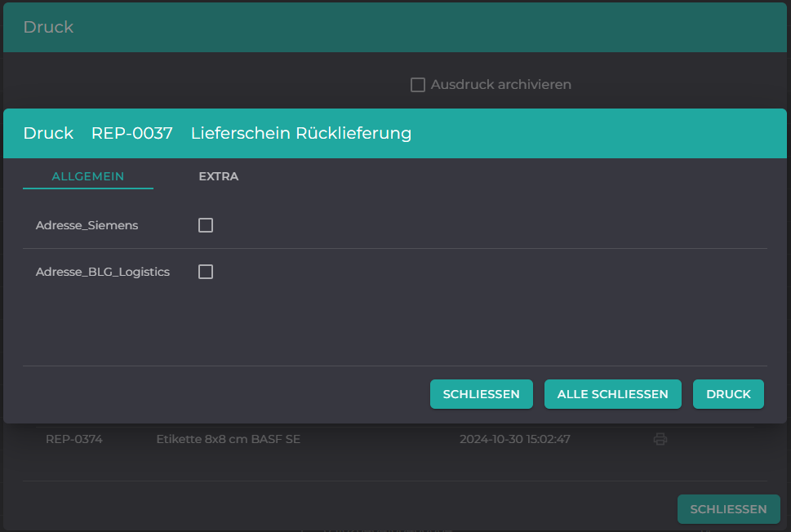Click the DRUCK button

coord(728,394)
